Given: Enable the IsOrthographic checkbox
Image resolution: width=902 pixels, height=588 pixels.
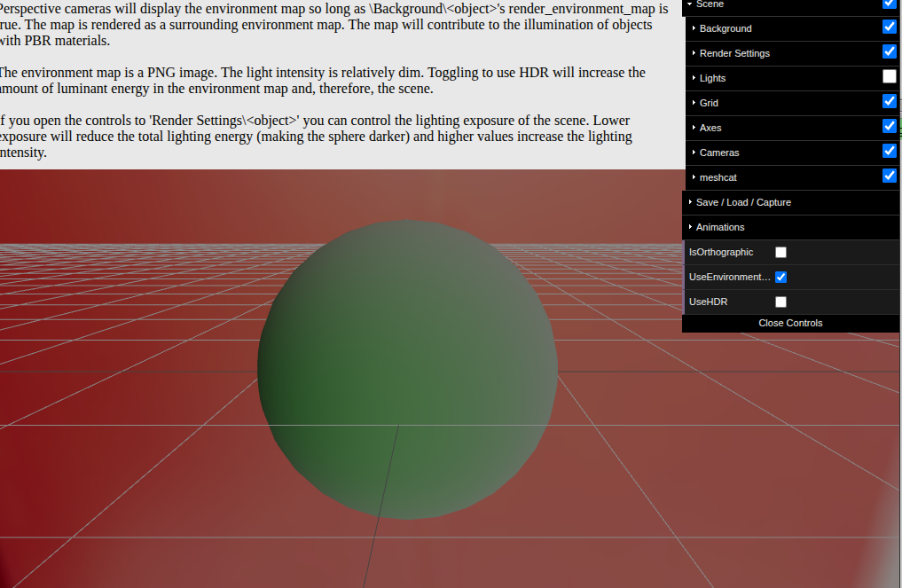Looking at the screenshot, I should pyautogui.click(x=780, y=252).
